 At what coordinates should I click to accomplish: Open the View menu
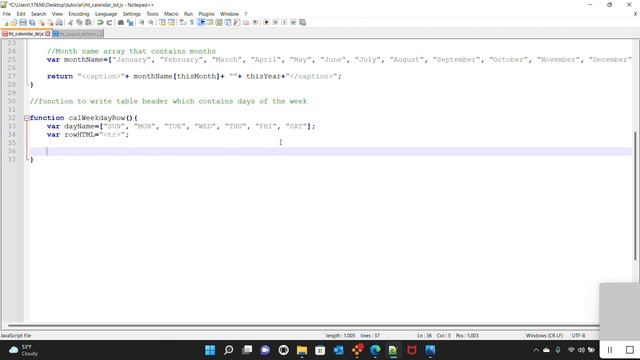[57, 14]
